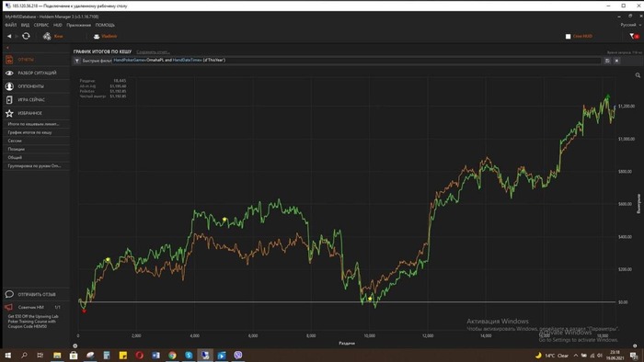The height and width of the screenshot is (362, 644).
Task: Click the quick filter funnel icon
Action: (76, 61)
